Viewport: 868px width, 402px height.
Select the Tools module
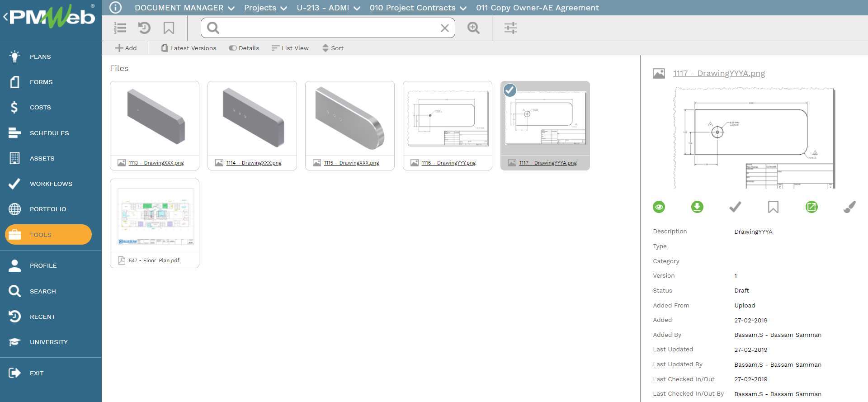pyautogui.click(x=48, y=235)
